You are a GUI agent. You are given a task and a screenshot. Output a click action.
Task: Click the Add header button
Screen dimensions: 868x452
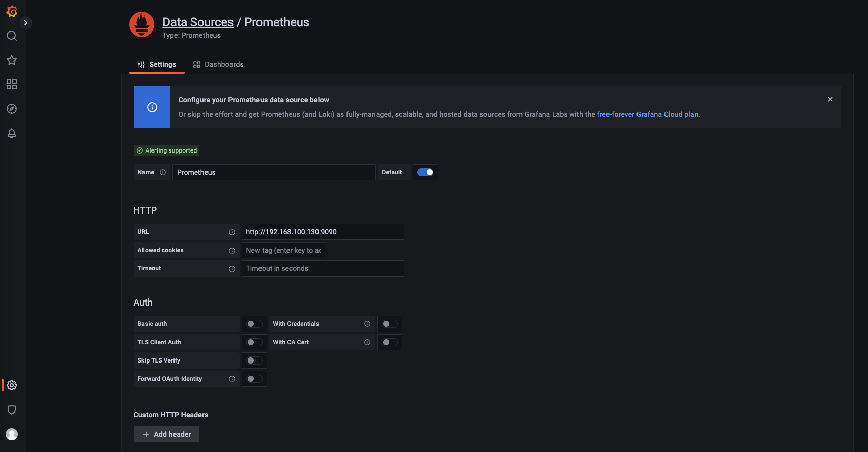click(x=166, y=434)
